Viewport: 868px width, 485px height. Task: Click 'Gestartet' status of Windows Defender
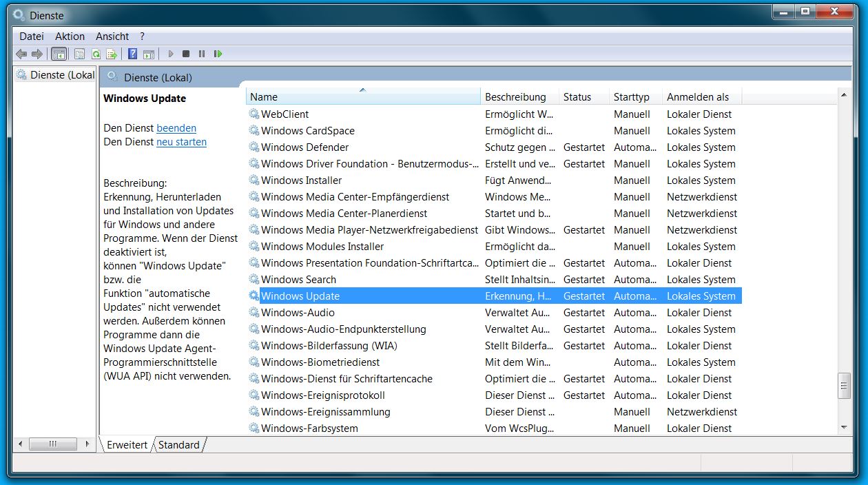pos(584,147)
